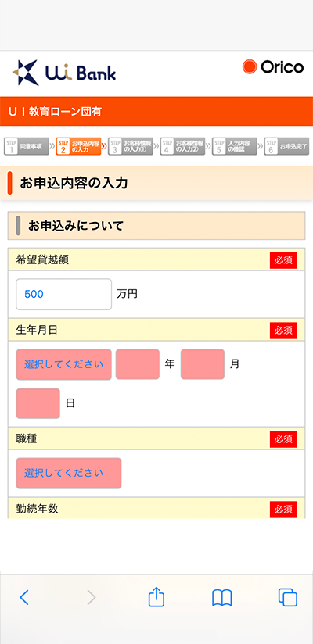Tap the UI Bank logo
Viewport: 313px width, 644px height.
64,73
